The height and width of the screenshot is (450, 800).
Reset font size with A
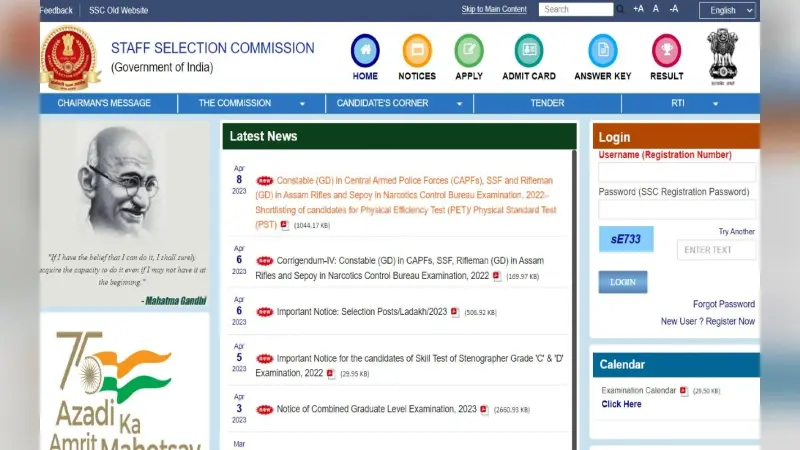[x=656, y=9]
